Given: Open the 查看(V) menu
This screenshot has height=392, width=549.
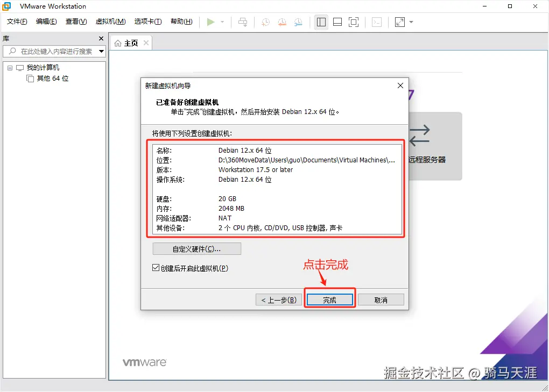Looking at the screenshot, I should 76,22.
